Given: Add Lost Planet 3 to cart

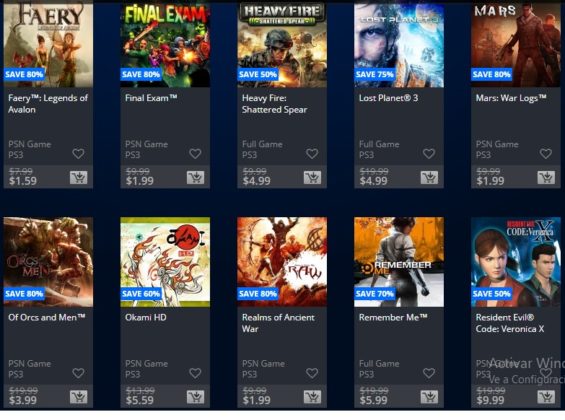Looking at the screenshot, I should (x=429, y=178).
